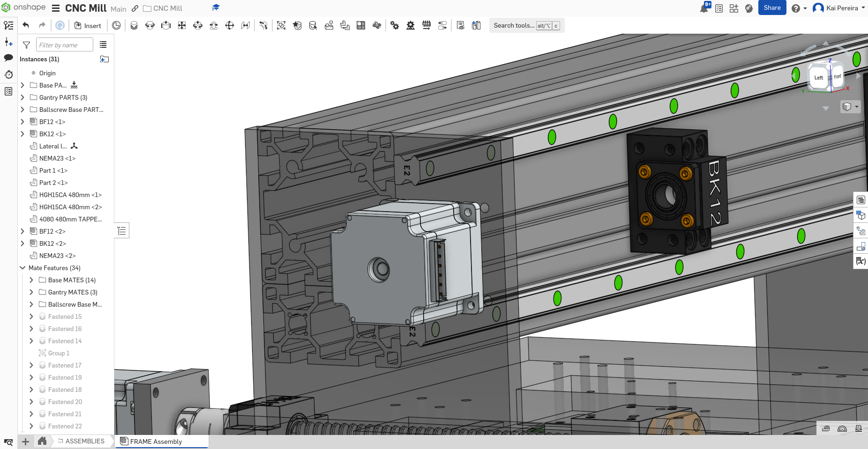The width and height of the screenshot is (868, 449).
Task: Expand the BF12 <1> subassembly
Action: click(22, 122)
